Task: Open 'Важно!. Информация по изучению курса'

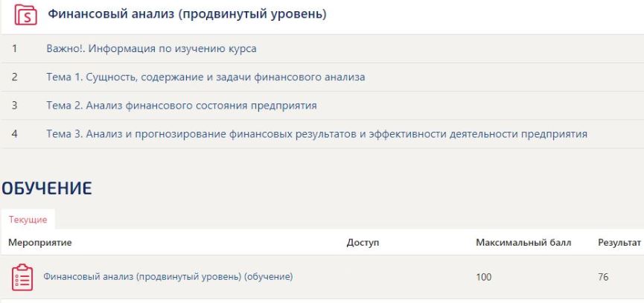Action: [151, 48]
